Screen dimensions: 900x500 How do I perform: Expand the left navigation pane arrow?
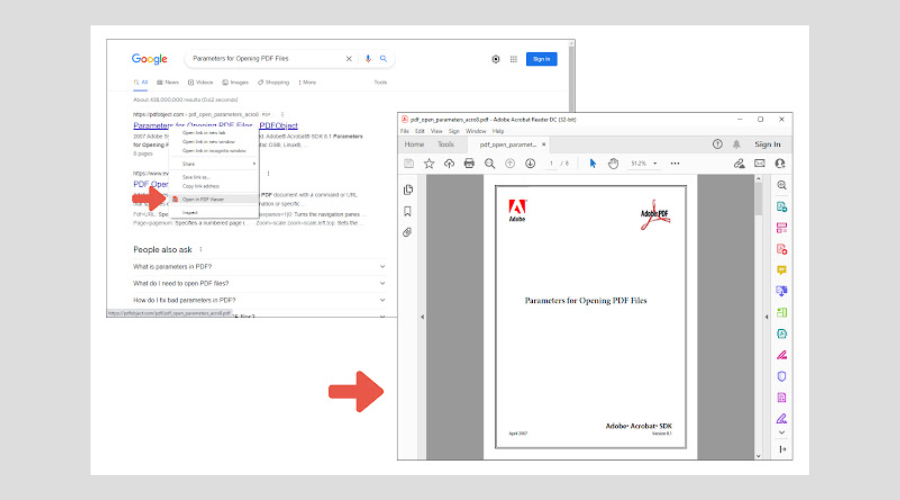click(422, 317)
